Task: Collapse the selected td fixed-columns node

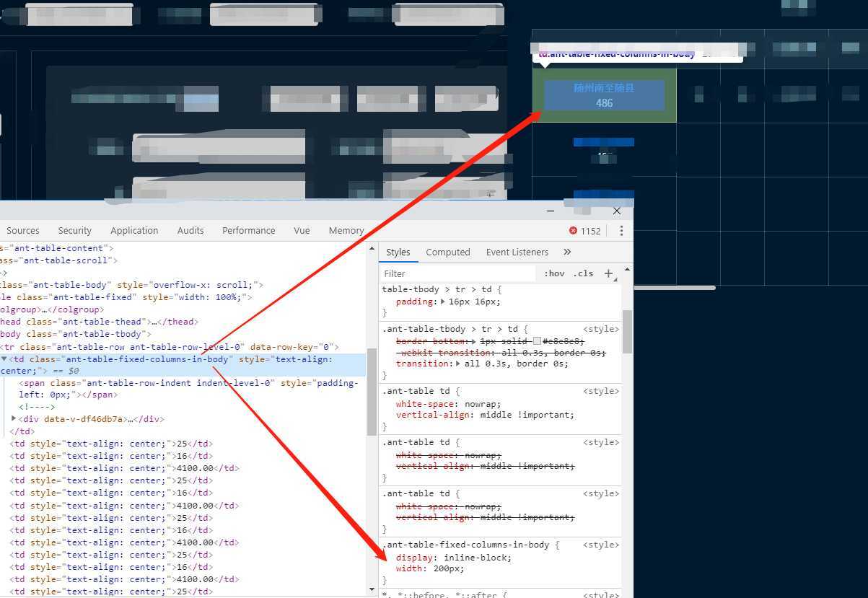Action: 4,359
